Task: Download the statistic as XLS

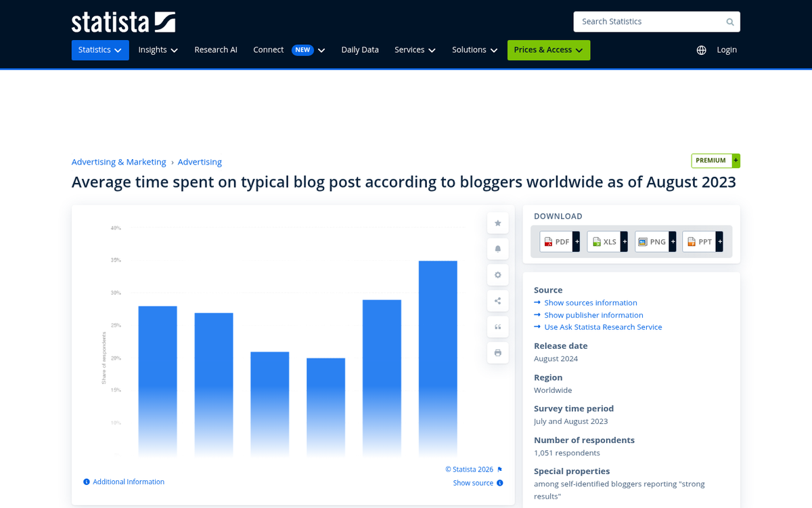Action: (605, 241)
